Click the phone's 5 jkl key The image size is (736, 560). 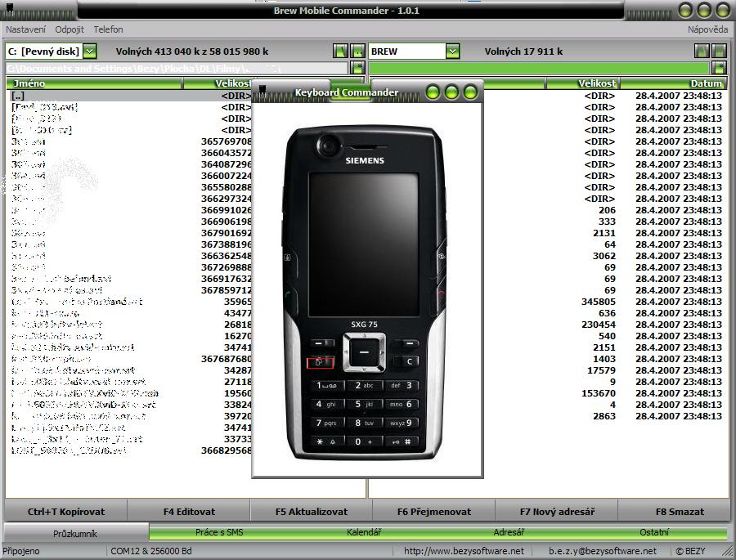coord(364,404)
